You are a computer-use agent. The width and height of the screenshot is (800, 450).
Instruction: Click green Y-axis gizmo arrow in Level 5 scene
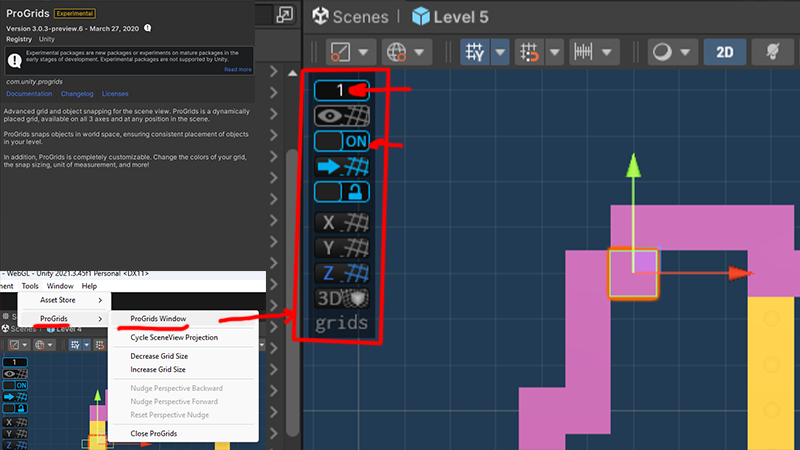tap(633, 166)
